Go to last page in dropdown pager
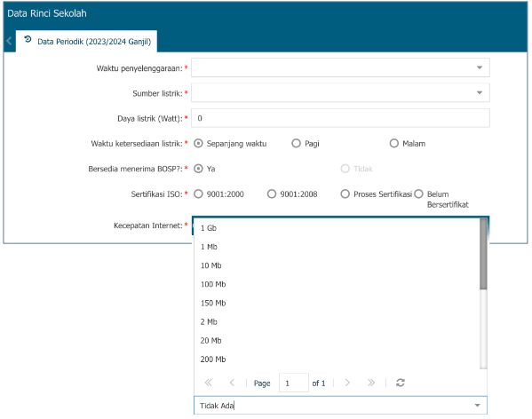Image resolution: width=532 pixels, height=419 pixels. 371,383
